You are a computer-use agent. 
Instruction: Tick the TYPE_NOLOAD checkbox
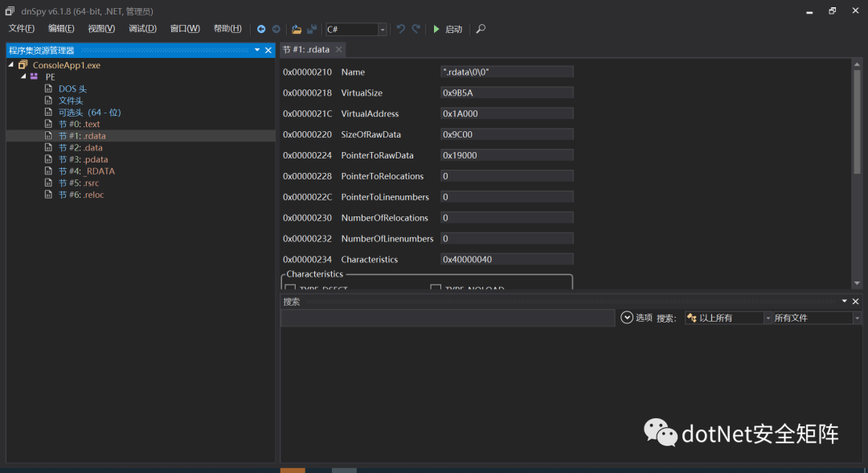[436, 288]
